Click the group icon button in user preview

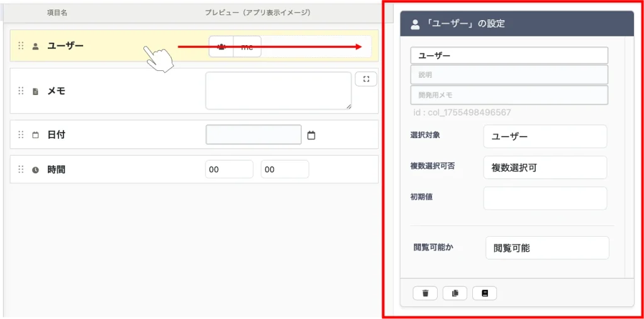pos(221,46)
